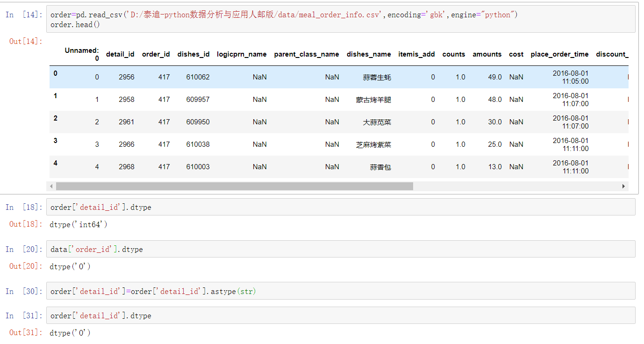Click the place_order_time cell in row 3
This screenshot has width=644, height=344.
tap(571, 144)
